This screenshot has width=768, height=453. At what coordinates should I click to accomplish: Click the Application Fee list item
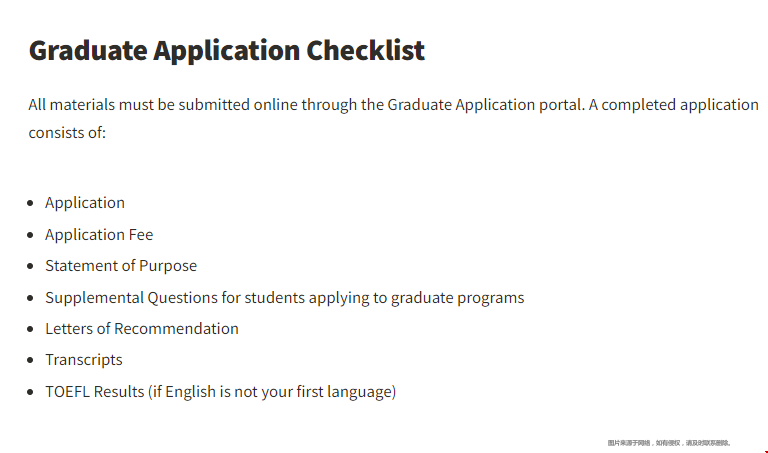point(99,235)
